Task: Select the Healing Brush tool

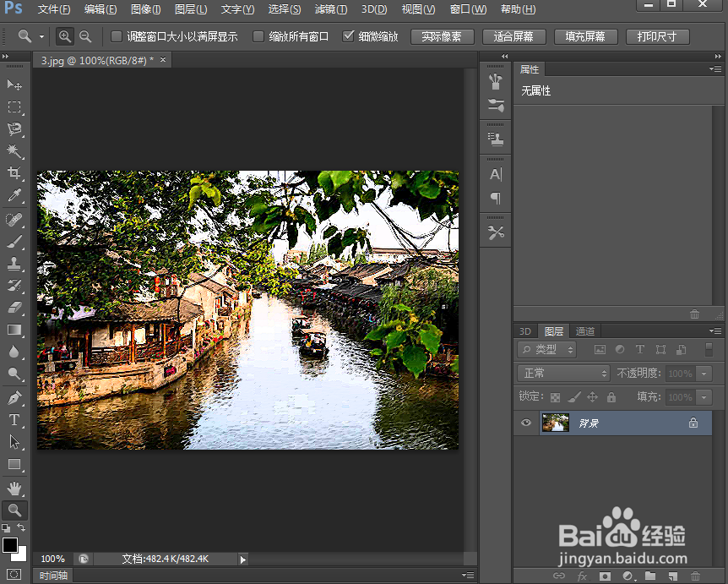Action: coord(14,219)
